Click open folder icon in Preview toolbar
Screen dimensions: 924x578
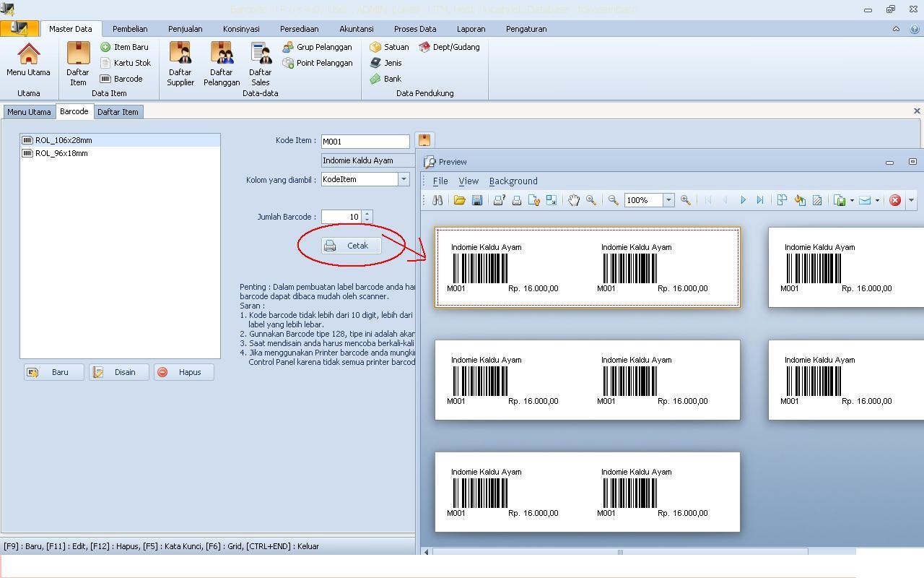pos(459,200)
